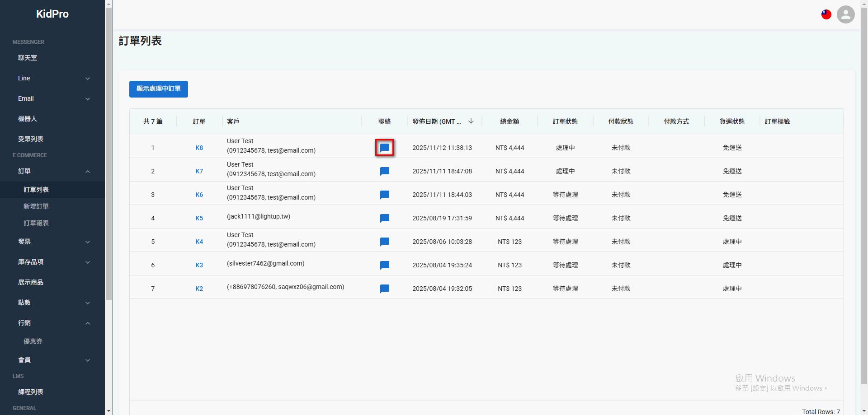The height and width of the screenshot is (415, 868).
Task: Open order K4 link
Action: [x=199, y=242]
